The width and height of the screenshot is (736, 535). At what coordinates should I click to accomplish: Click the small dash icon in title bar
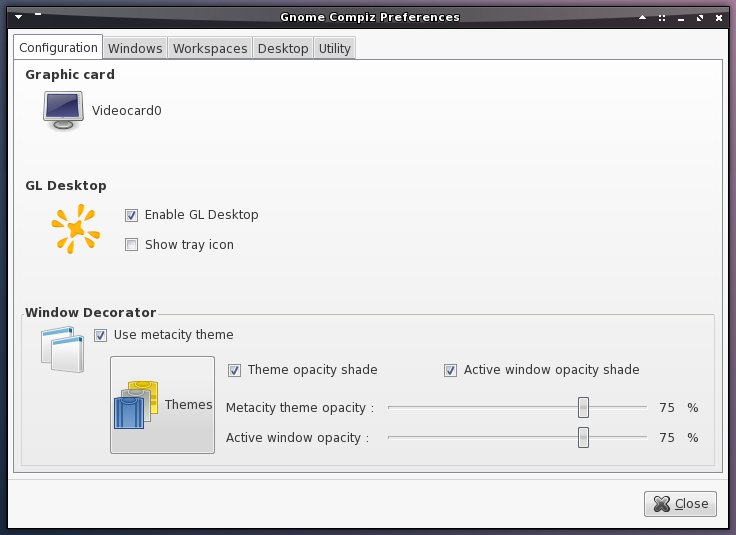pyautogui.click(x=38, y=15)
